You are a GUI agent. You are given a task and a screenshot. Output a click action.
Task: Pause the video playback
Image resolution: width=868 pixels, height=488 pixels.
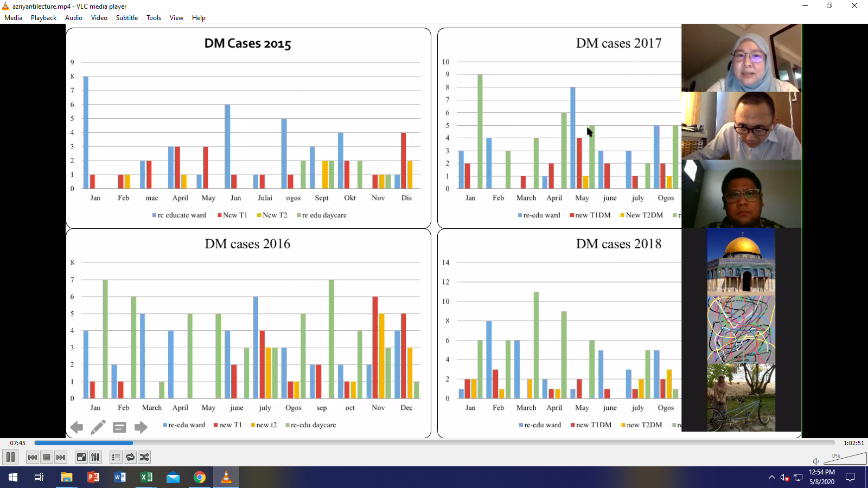coord(10,457)
